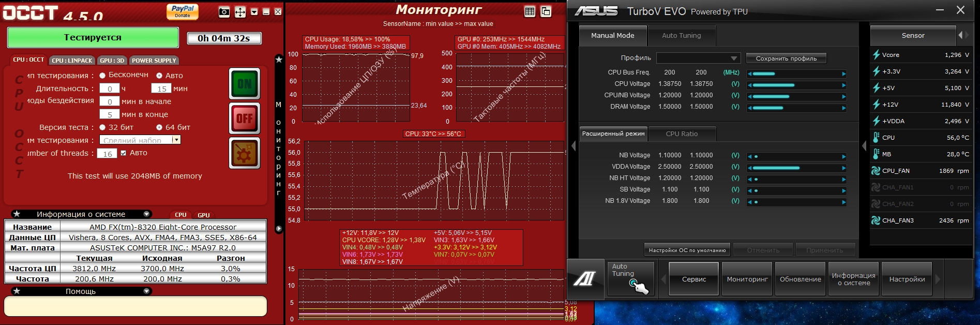
Task: Click the OCCT move window cross icon
Action: click(240, 12)
